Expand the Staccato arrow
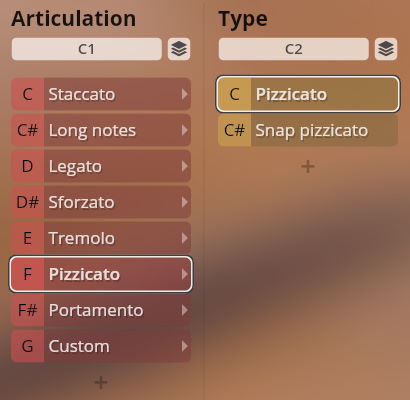 tap(185, 94)
